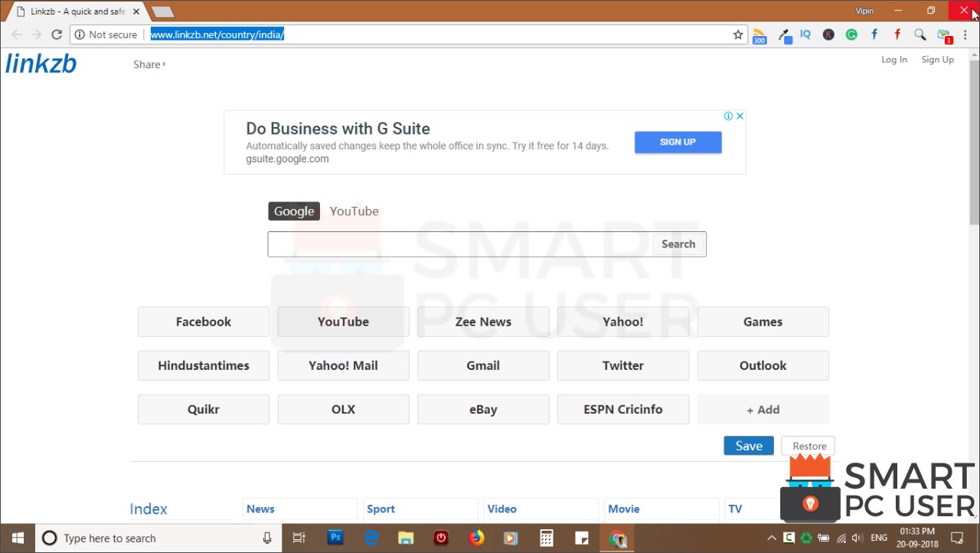
Task: Open the Windows Start menu
Action: click(17, 538)
